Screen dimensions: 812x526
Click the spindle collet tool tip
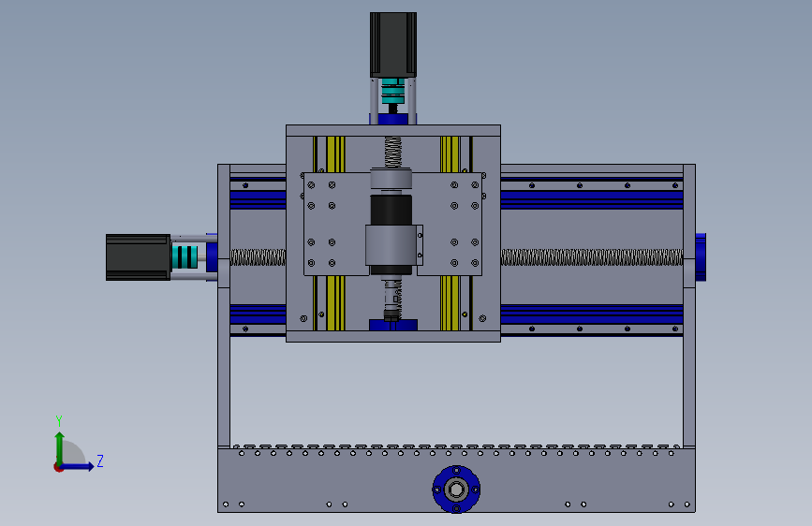(391, 314)
